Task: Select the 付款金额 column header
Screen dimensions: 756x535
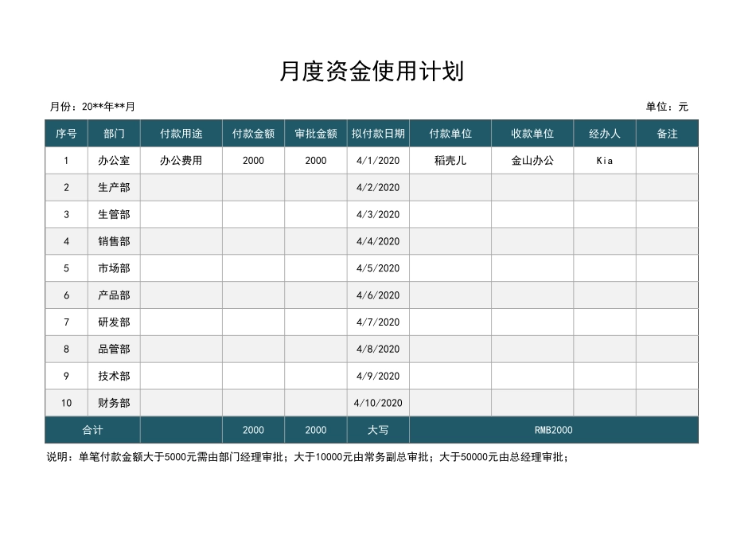Action: tap(253, 133)
